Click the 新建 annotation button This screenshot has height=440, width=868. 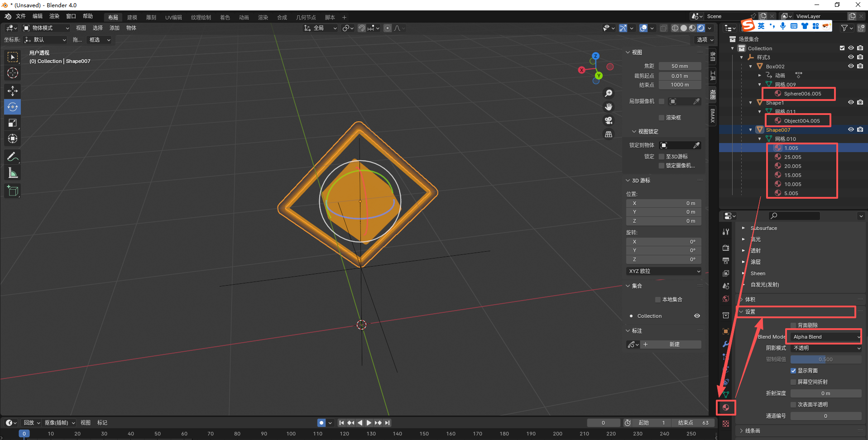(x=674, y=344)
